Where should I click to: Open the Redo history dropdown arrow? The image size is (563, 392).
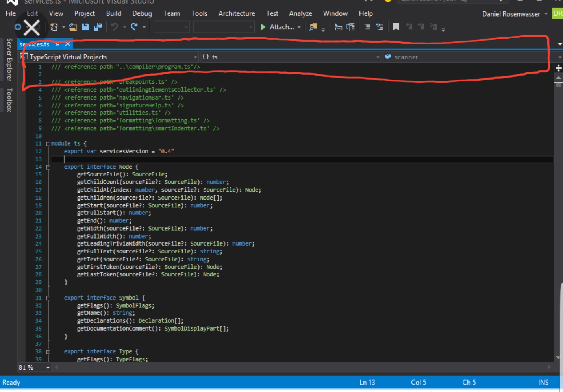[x=144, y=27]
